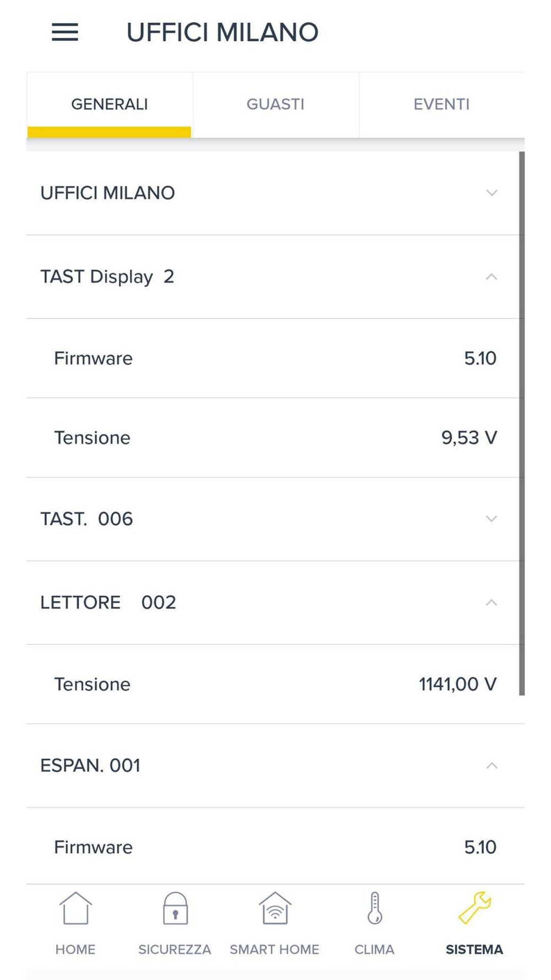Expand the UFFICI MILANO section chevron
Viewport: 551px width, 980px height.
click(x=492, y=193)
